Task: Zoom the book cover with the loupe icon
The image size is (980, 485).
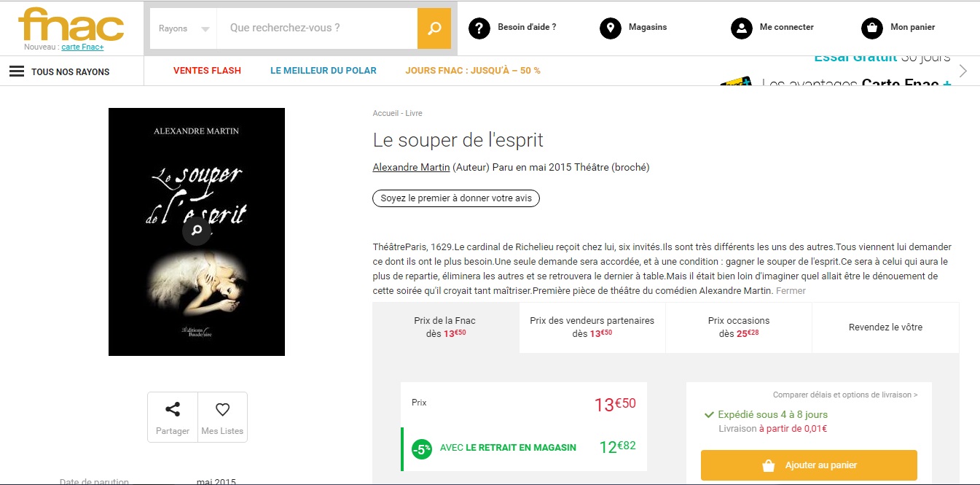Action: [x=196, y=231]
